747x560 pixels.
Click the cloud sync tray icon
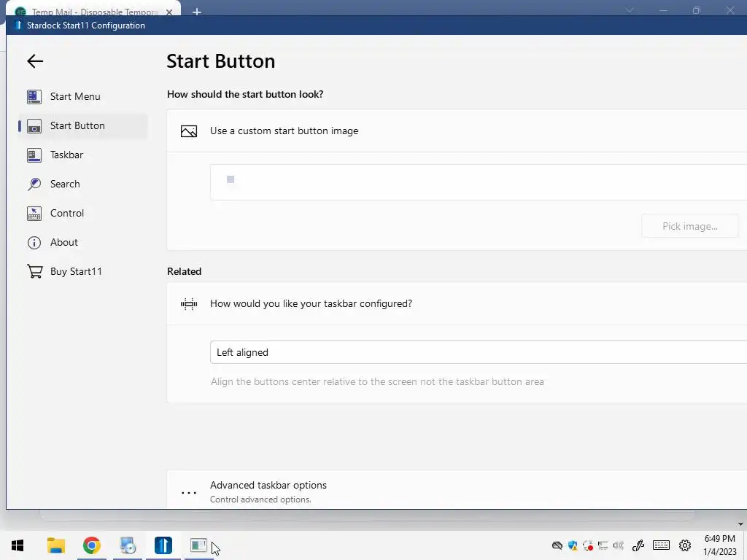point(557,545)
